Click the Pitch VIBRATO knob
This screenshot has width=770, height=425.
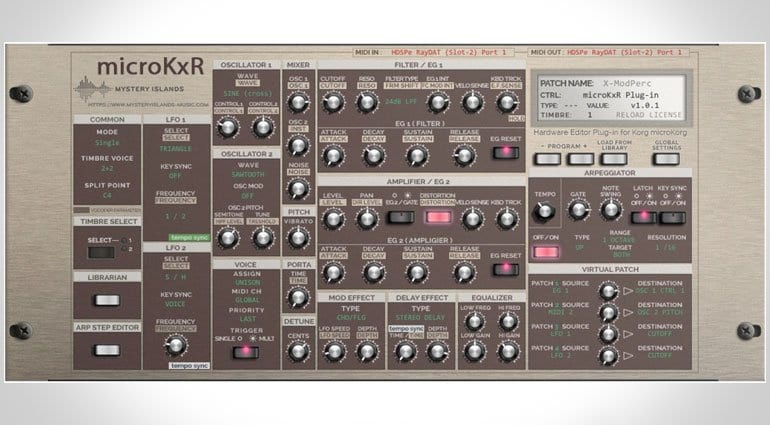pyautogui.click(x=298, y=238)
